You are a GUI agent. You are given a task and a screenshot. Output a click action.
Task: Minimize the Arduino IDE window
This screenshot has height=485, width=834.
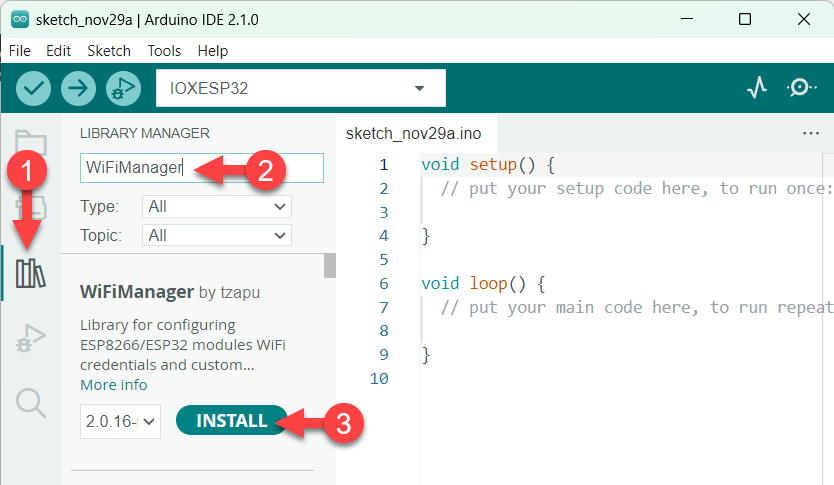click(x=687, y=19)
